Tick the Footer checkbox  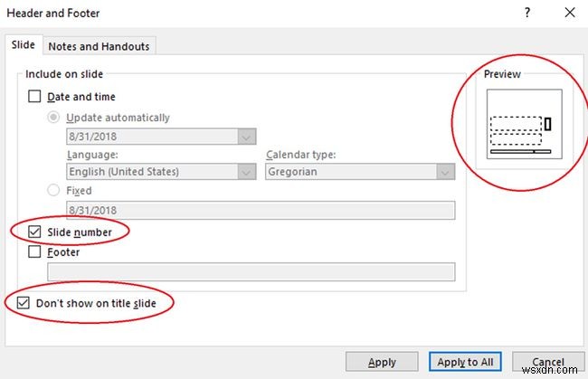point(35,252)
